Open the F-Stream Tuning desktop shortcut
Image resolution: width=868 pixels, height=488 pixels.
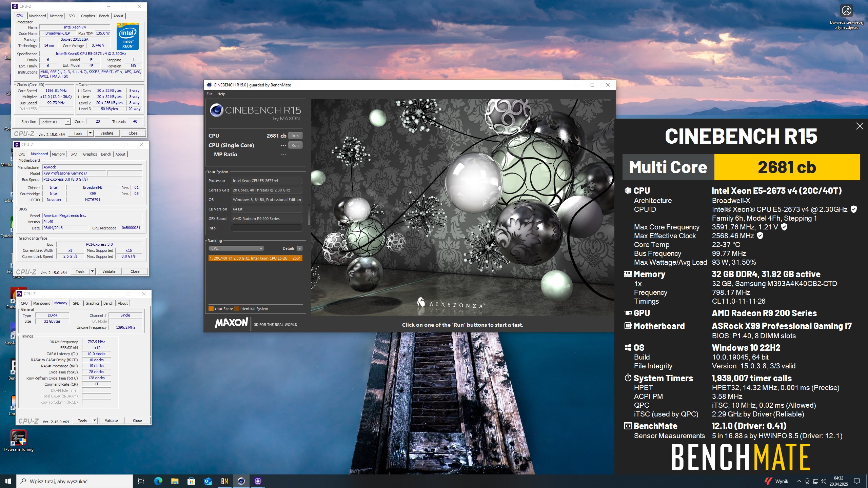click(19, 441)
